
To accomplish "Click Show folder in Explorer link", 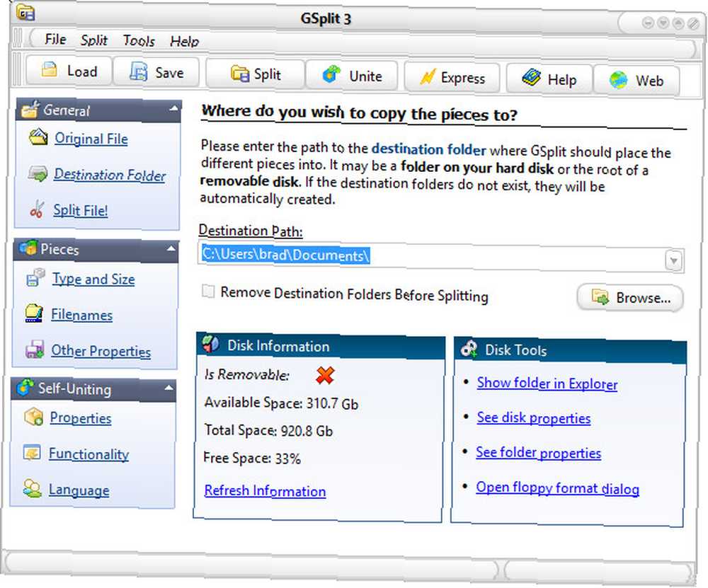I will coord(547,383).
